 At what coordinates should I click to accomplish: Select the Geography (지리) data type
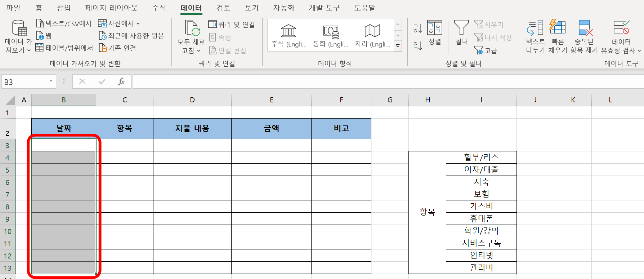(372, 36)
